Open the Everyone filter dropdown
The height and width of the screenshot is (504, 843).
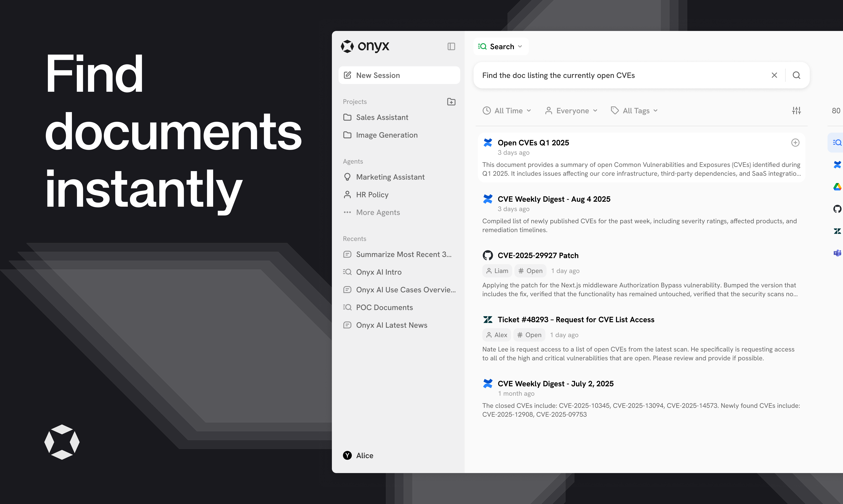571,111
